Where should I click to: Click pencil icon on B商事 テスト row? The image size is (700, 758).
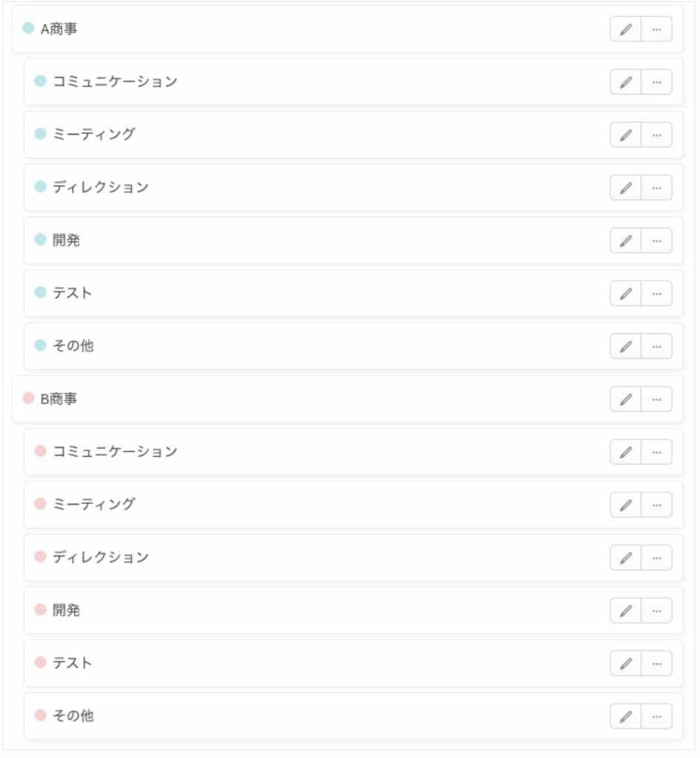click(x=626, y=663)
